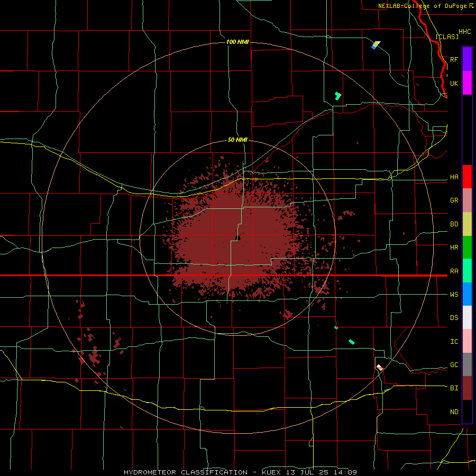Click the "DS" legend label
Image resolution: width=476 pixels, height=476 pixels.
pyautogui.click(x=454, y=318)
